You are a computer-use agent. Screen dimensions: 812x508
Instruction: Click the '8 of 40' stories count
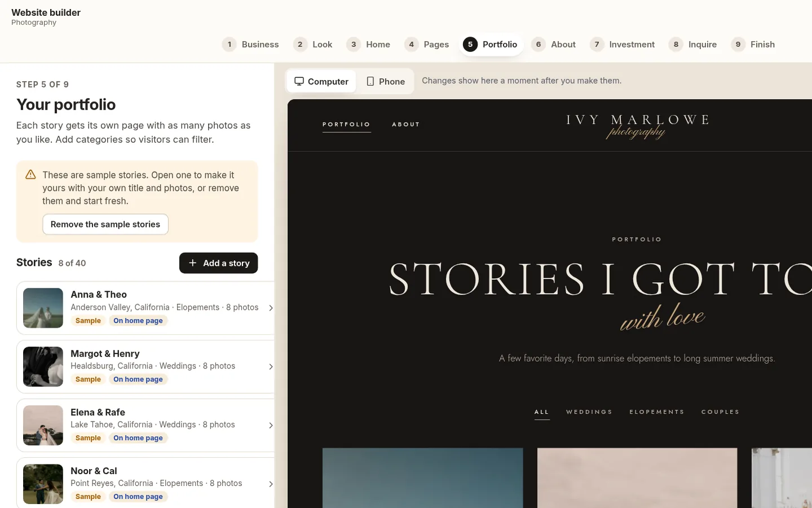click(x=72, y=263)
